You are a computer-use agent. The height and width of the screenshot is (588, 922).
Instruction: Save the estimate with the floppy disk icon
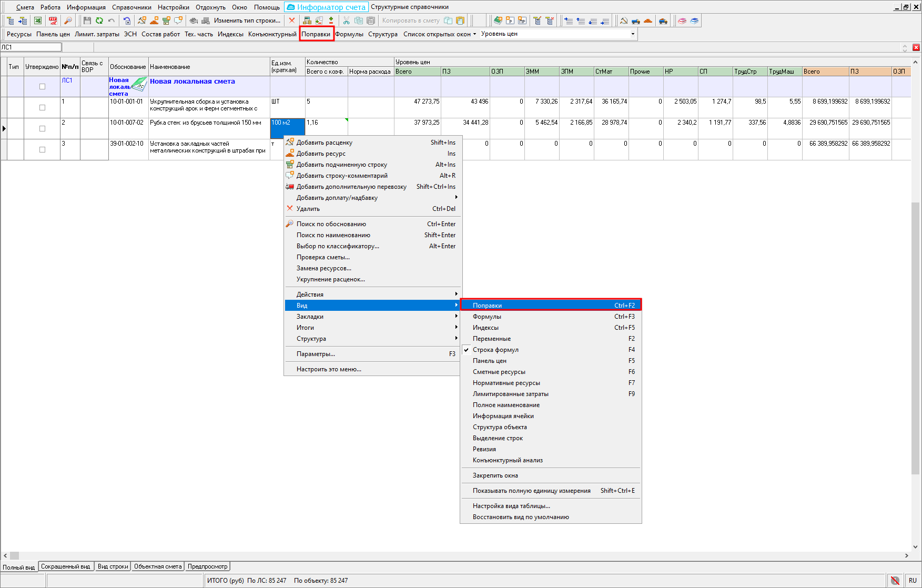(87, 21)
